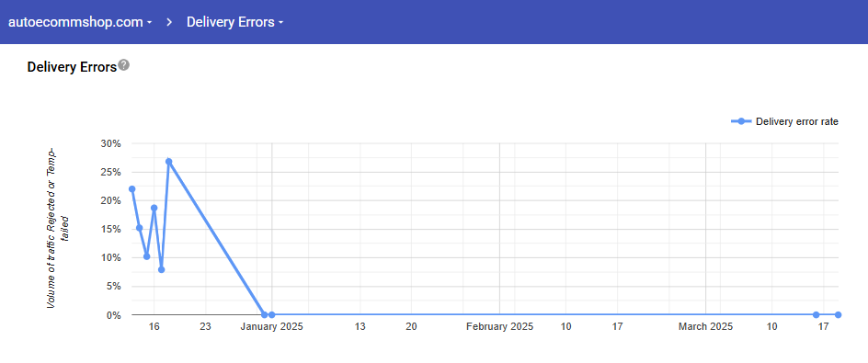
Task: Click the Delivery error rate legend entry
Action: click(x=784, y=121)
